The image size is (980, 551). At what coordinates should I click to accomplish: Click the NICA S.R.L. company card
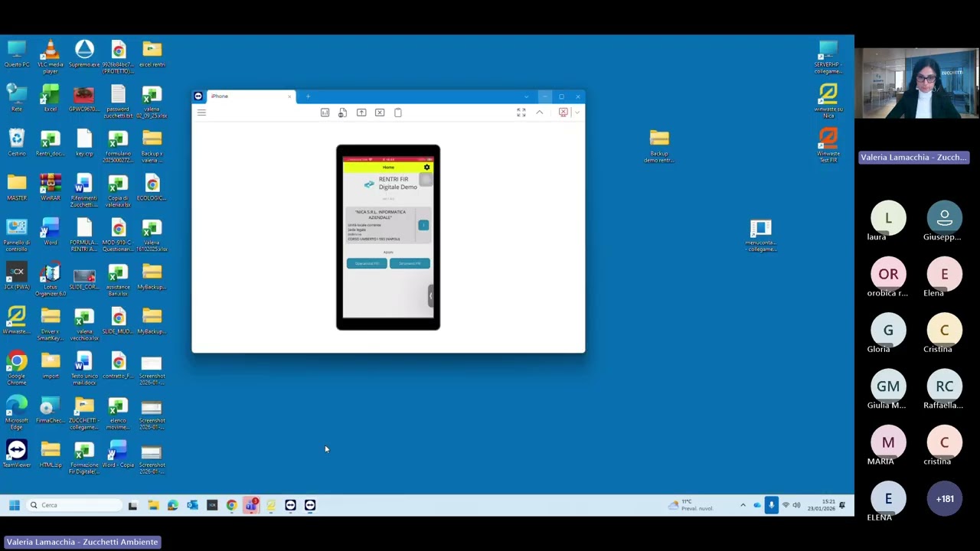(388, 225)
